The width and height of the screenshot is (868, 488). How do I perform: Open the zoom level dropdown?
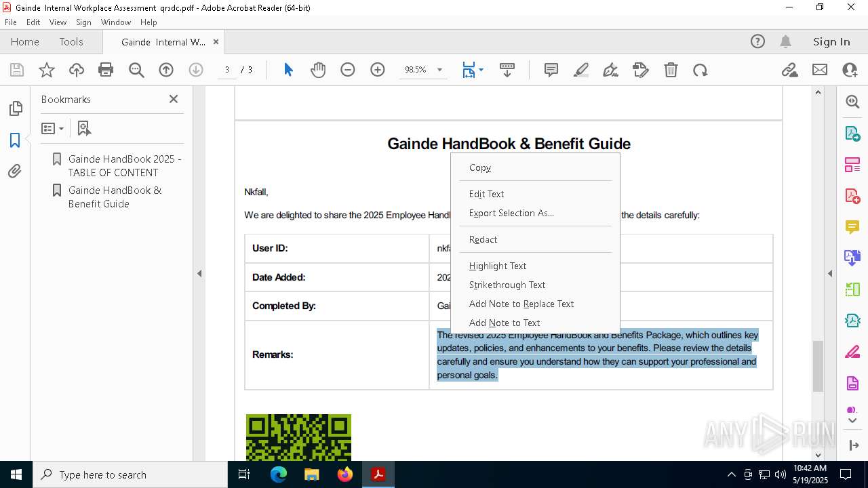(x=439, y=70)
